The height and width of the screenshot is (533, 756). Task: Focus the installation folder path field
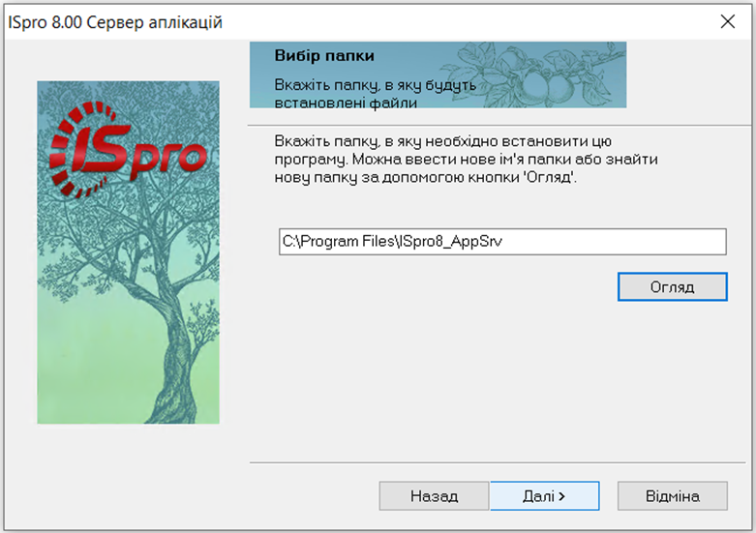tap(502, 242)
